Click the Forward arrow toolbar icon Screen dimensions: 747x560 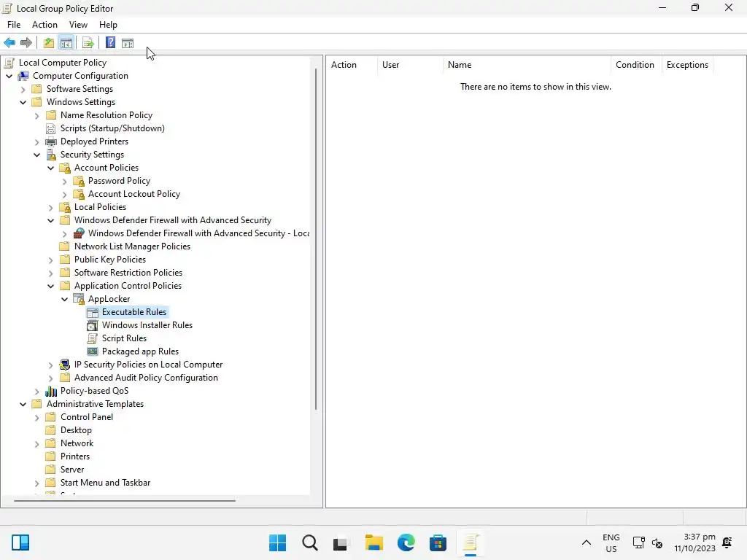(x=26, y=43)
